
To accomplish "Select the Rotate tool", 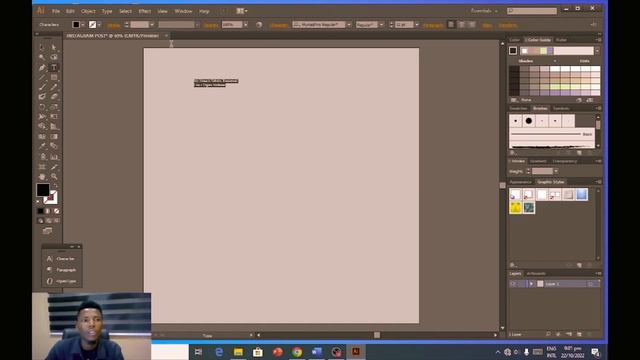I will [42, 107].
